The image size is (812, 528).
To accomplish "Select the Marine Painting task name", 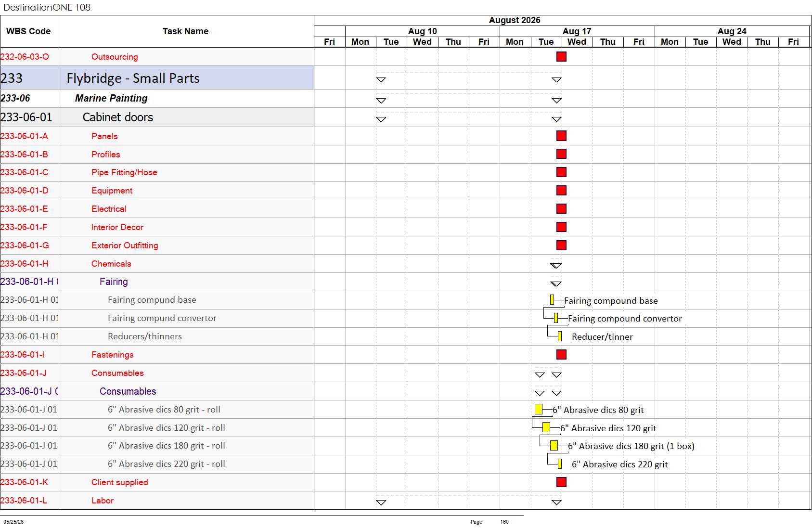I will pos(111,98).
